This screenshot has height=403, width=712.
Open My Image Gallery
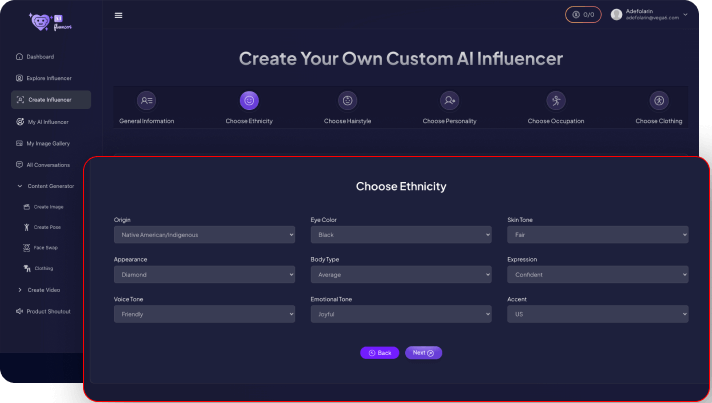point(48,143)
